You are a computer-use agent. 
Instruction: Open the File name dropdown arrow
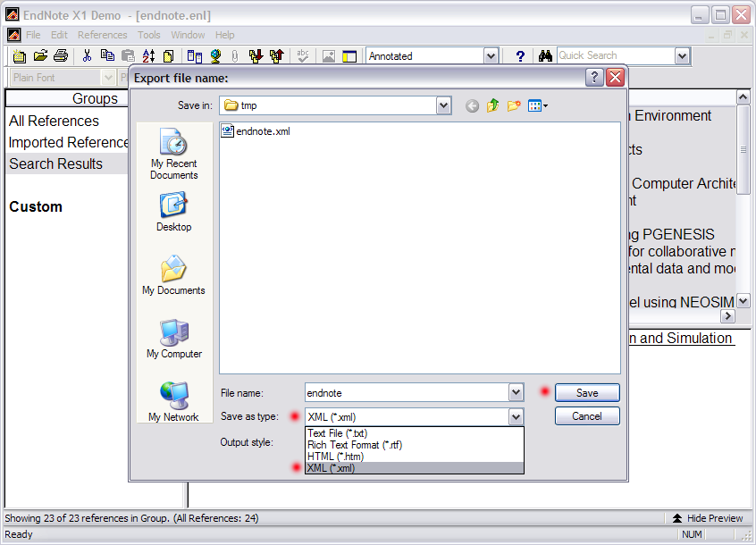point(516,392)
